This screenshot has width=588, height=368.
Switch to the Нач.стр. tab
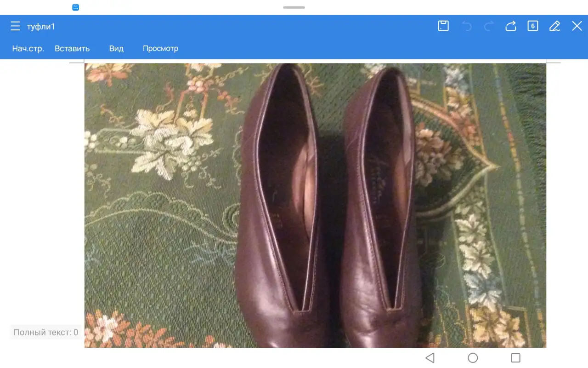[x=28, y=48]
